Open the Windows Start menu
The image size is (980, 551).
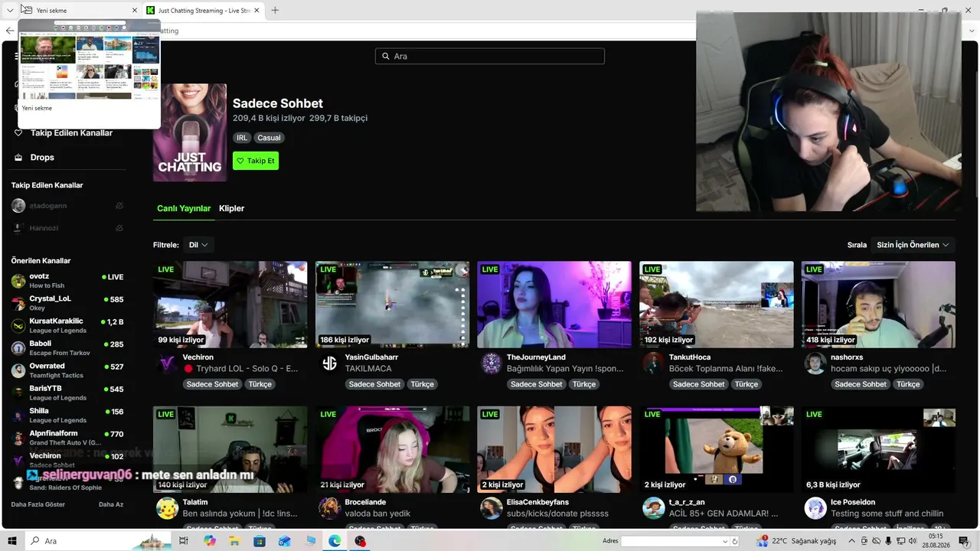tap(12, 541)
